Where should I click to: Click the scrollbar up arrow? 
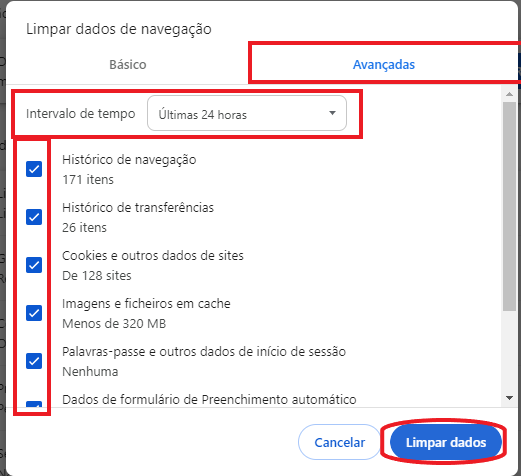(x=509, y=94)
